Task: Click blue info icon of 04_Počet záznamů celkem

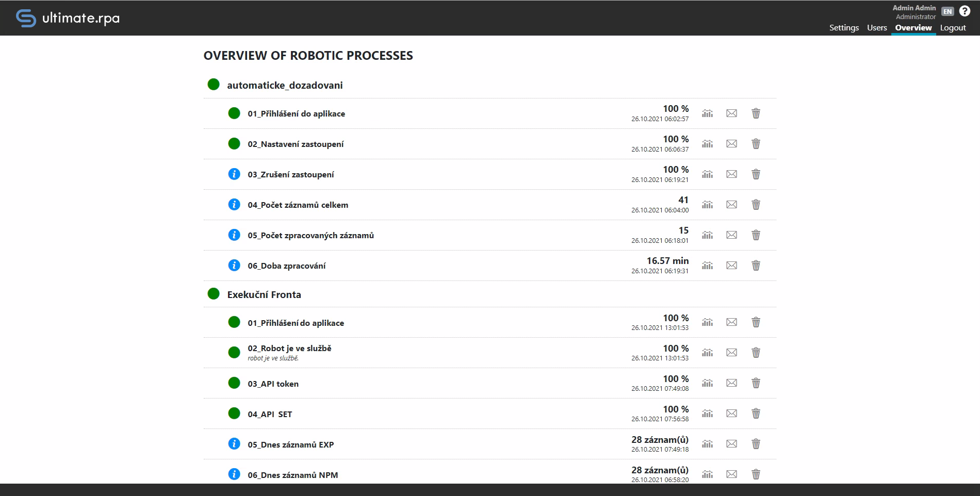Action: [234, 205]
